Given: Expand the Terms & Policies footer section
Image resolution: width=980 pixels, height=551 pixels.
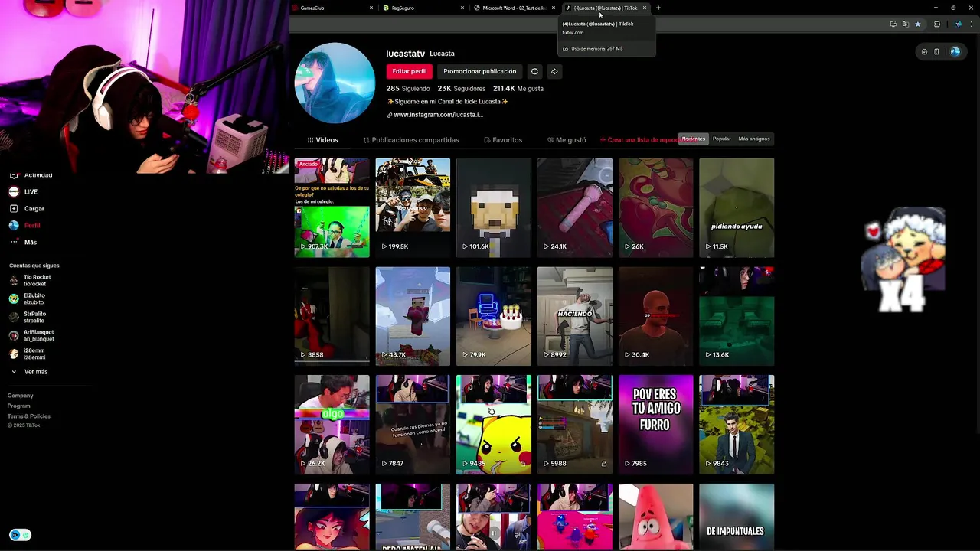Looking at the screenshot, I should tap(29, 416).
